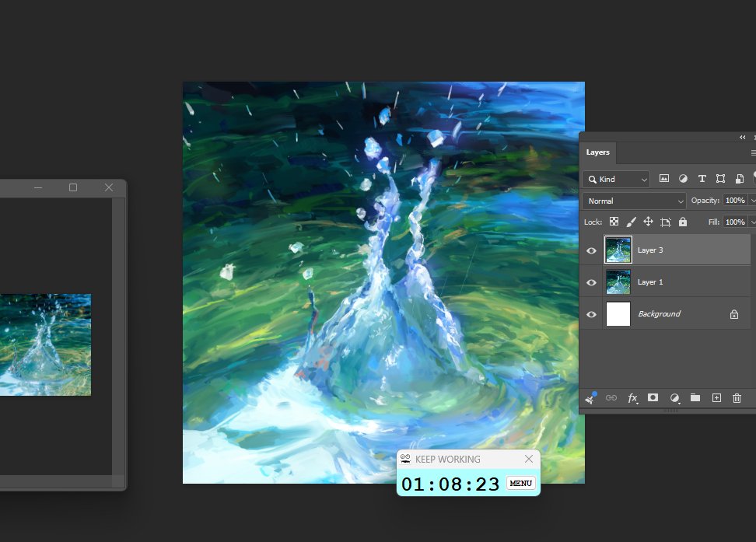Filter layers by pixel layers icon
Viewport: 756px width, 542px height.
664,178
